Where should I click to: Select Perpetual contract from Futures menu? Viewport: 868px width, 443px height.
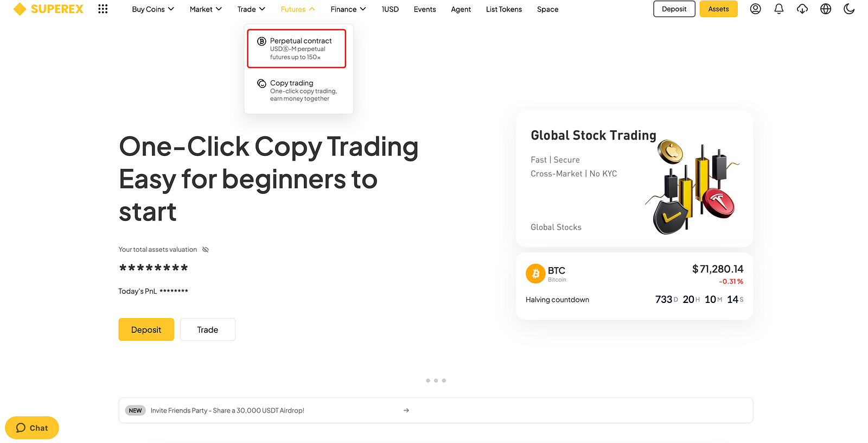point(297,48)
